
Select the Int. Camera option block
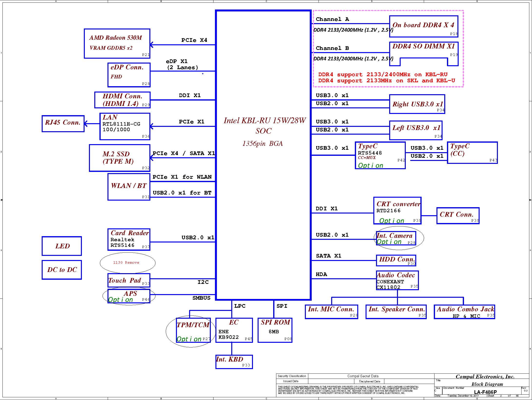[396, 238]
